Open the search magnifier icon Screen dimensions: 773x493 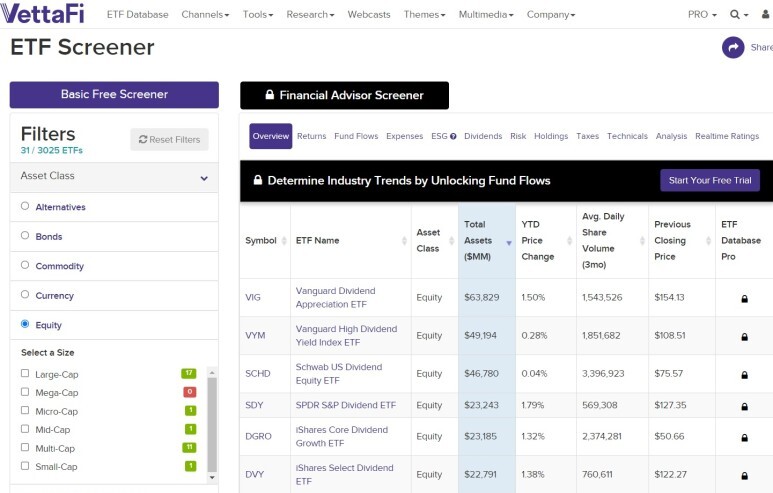(x=735, y=15)
